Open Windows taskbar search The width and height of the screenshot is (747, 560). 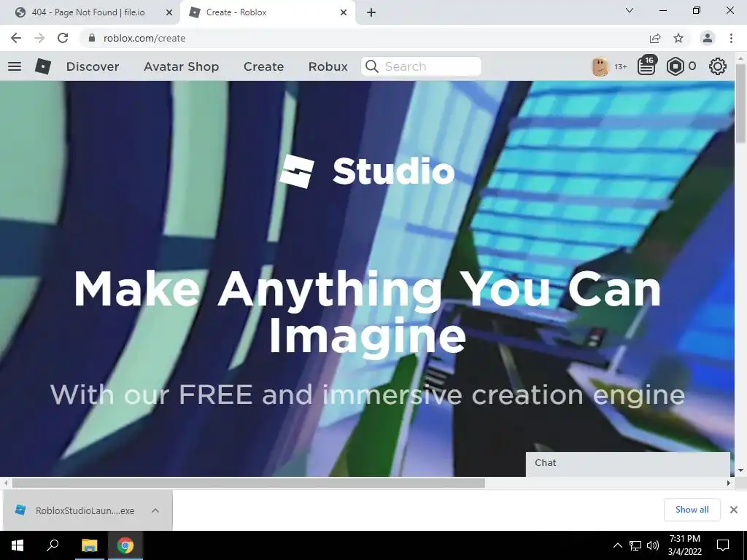[53, 545]
